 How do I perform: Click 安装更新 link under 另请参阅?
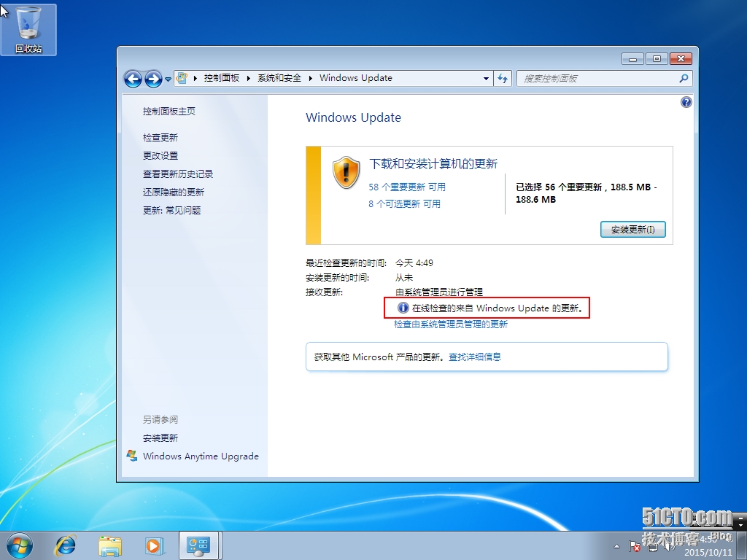(x=160, y=438)
